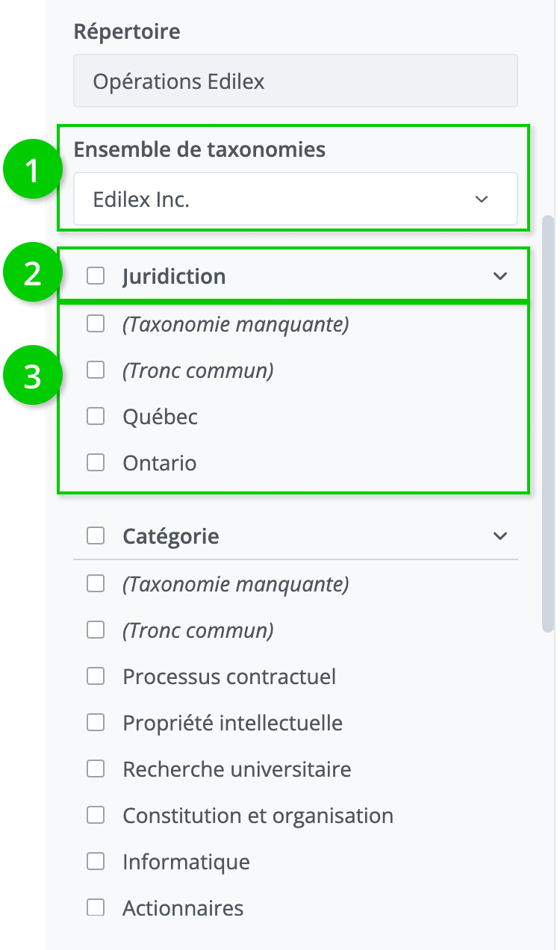The image size is (560, 950).
Task: Tick the Informatique checkbox
Action: coord(96,861)
